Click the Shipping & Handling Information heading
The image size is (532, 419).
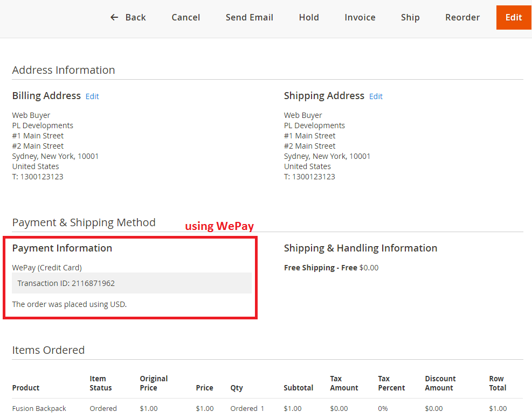(x=360, y=248)
